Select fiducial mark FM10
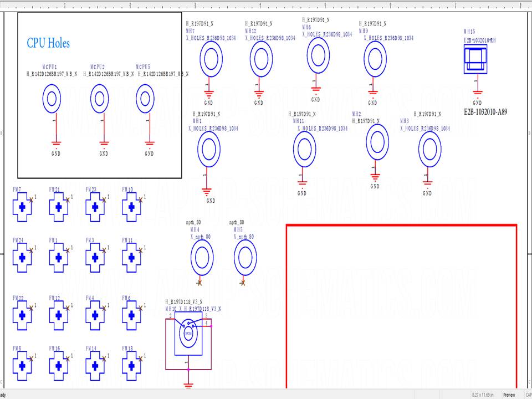 tap(132, 207)
